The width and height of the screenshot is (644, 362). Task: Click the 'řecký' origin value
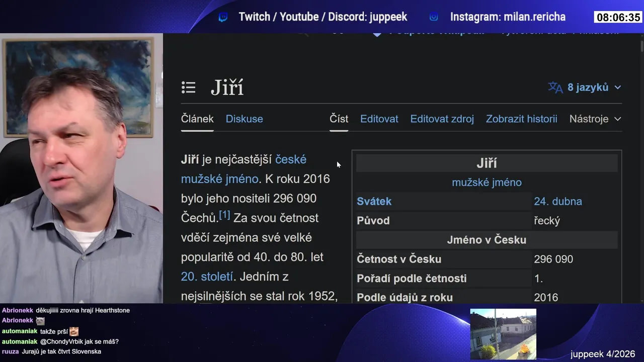[x=547, y=221]
